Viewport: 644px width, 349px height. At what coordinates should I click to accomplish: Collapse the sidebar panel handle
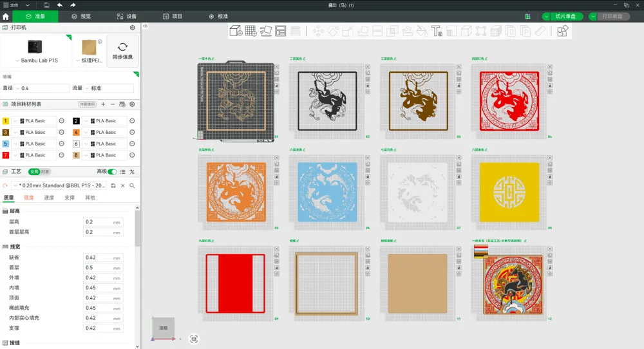pyautogui.click(x=146, y=26)
